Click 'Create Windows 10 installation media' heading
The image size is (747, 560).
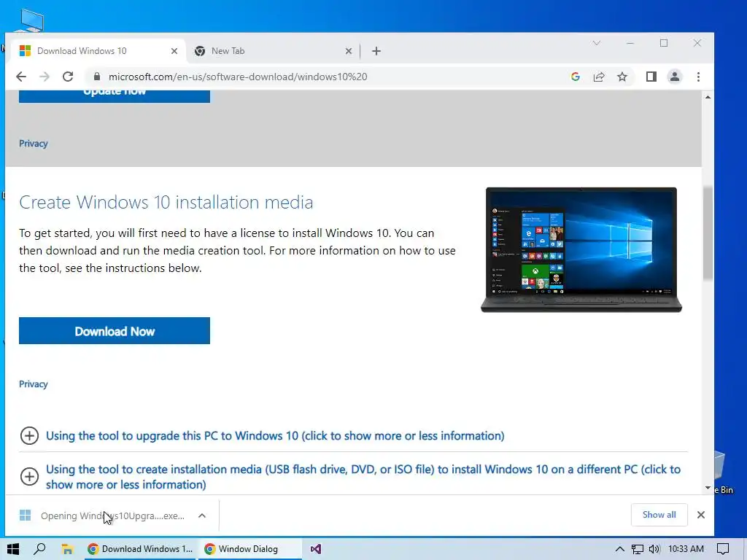coord(166,203)
